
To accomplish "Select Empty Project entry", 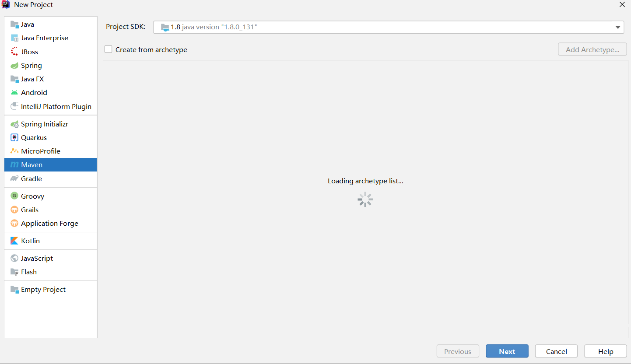I will (50, 290).
